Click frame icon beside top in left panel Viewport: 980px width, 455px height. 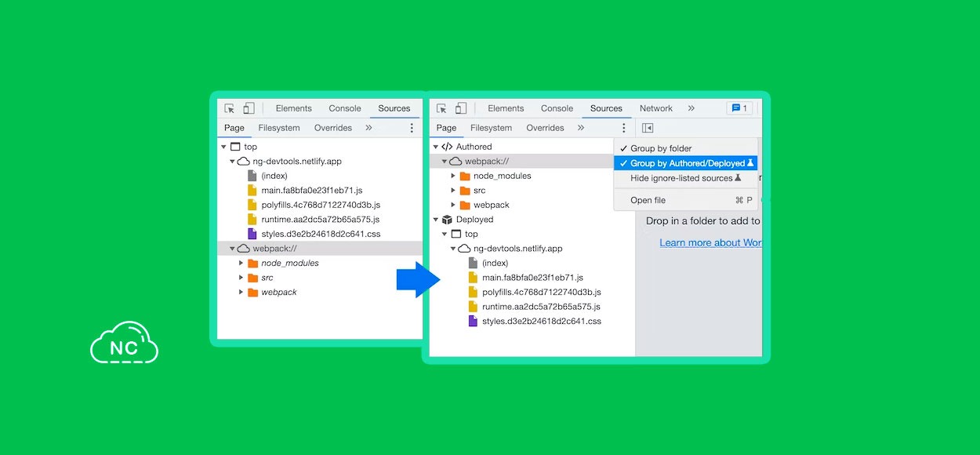click(x=235, y=147)
